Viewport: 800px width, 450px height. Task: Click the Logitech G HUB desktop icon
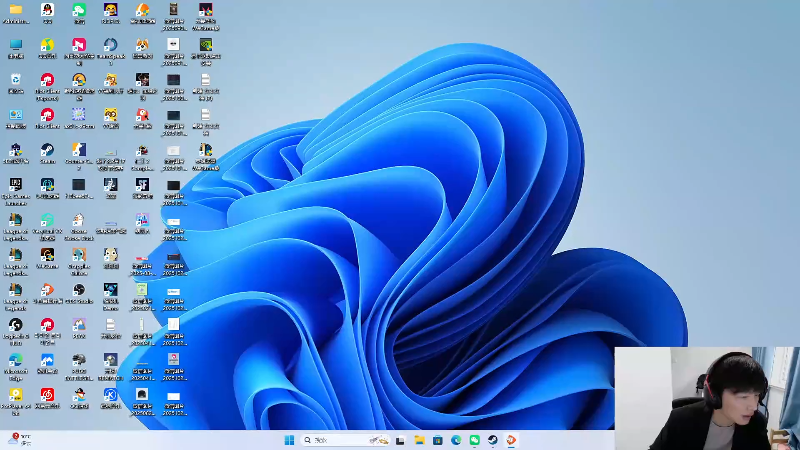pyautogui.click(x=15, y=325)
